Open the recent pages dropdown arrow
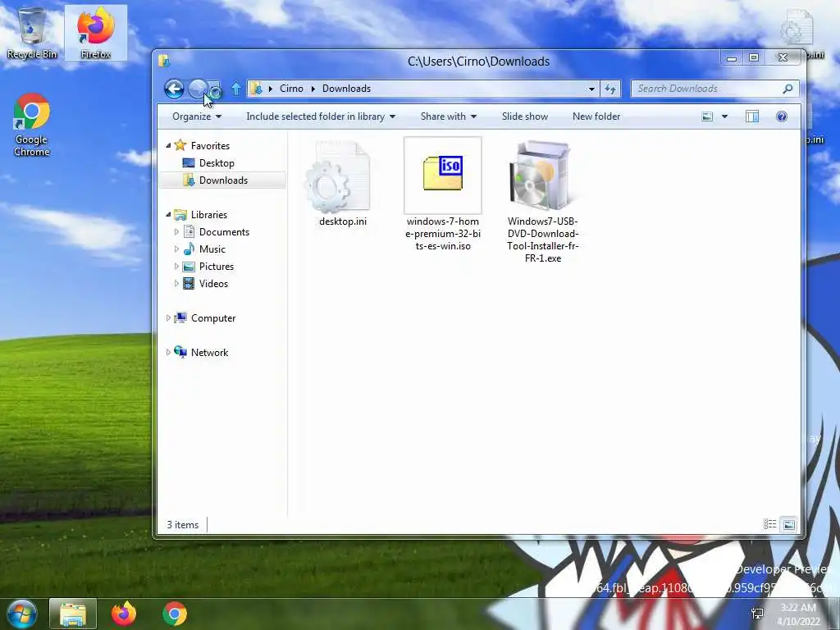This screenshot has height=630, width=840. (x=215, y=90)
